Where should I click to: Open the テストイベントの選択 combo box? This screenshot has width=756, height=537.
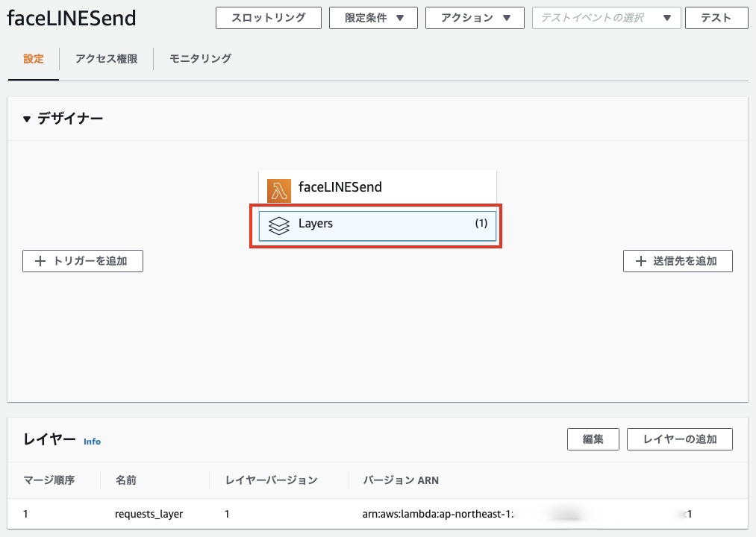606,18
